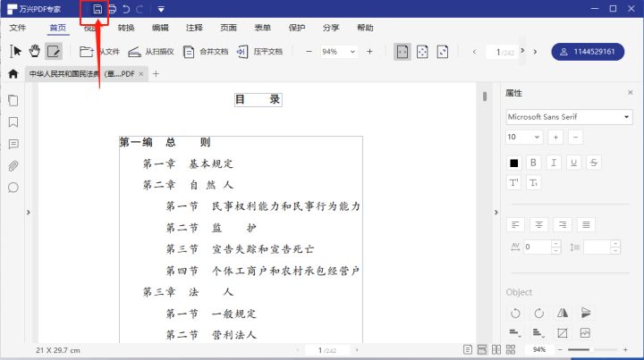Screen dimensions: 644x360
Task: Increase font size with plus button
Action: tap(555, 137)
